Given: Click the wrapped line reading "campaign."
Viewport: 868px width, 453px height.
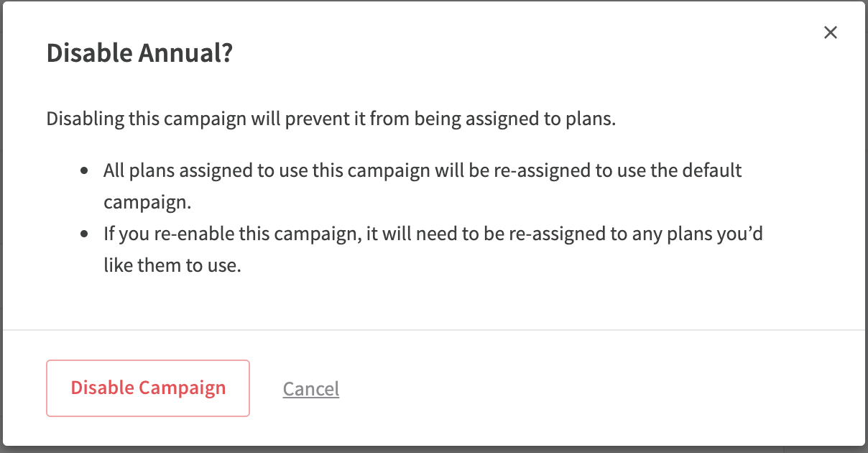Looking at the screenshot, I should [x=147, y=203].
